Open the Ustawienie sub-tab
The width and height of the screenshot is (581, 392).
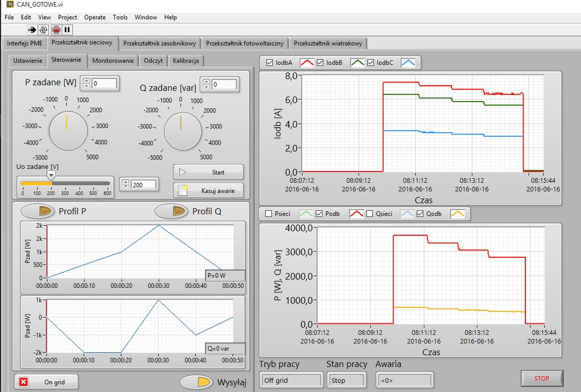28,60
